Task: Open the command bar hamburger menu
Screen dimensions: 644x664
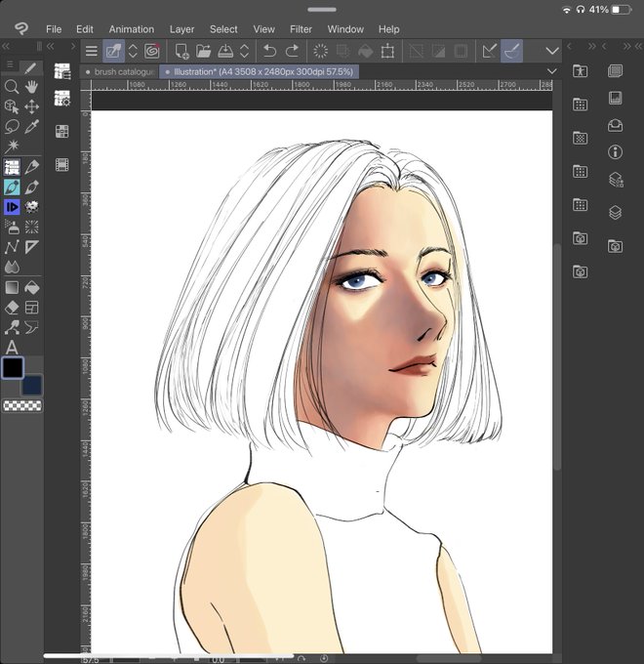Action: [x=92, y=51]
